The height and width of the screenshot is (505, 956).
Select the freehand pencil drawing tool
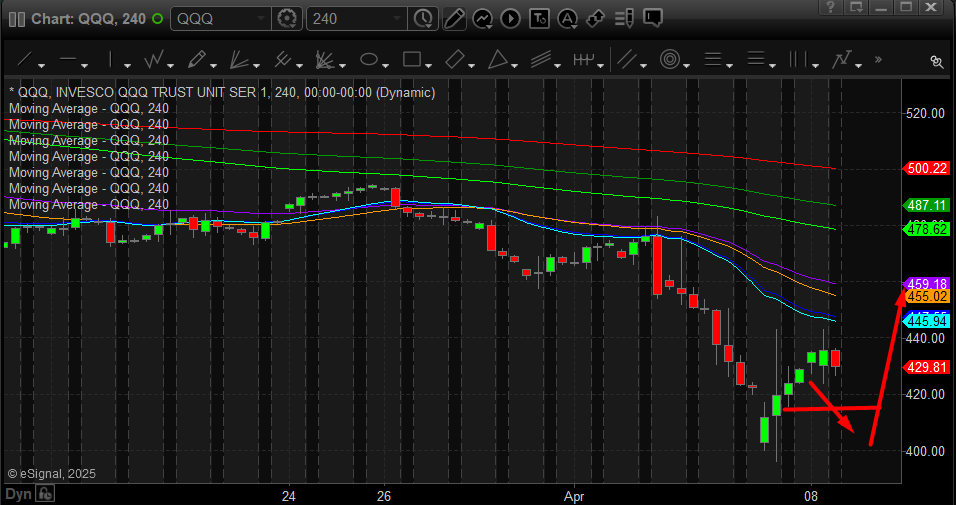[x=196, y=60]
